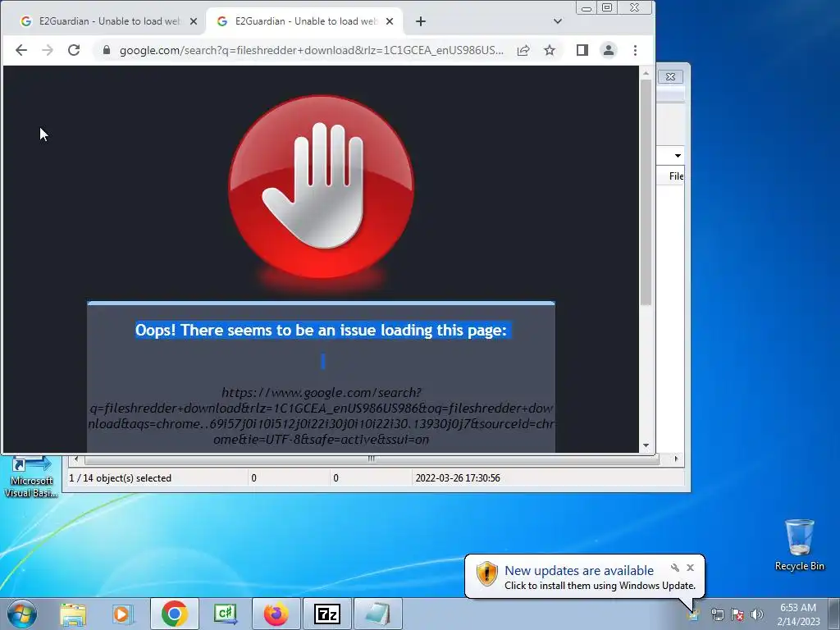
Task: Open the clock showing 6:53 AM
Action: pos(798,614)
